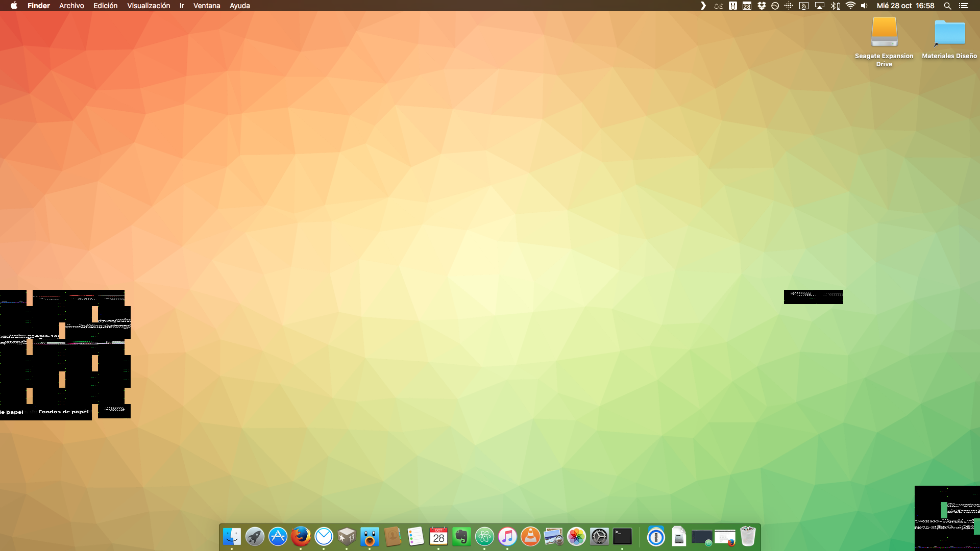This screenshot has width=980, height=551.
Task: Open AirPlay display menu icon
Action: click(820, 6)
